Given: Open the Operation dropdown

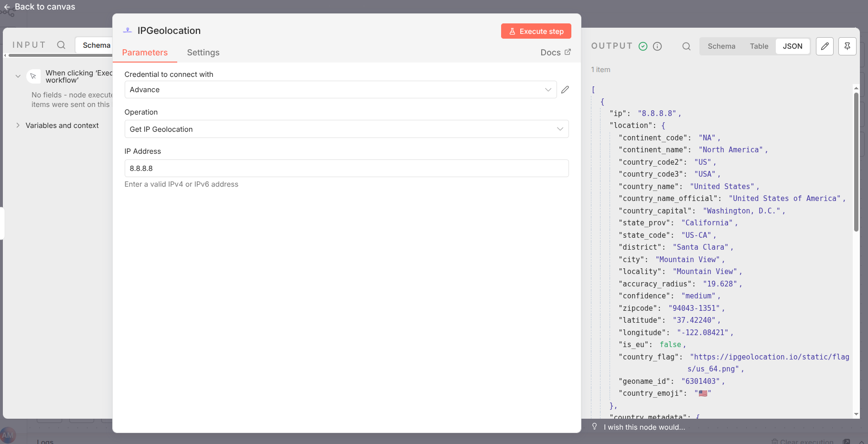Looking at the screenshot, I should (x=346, y=129).
